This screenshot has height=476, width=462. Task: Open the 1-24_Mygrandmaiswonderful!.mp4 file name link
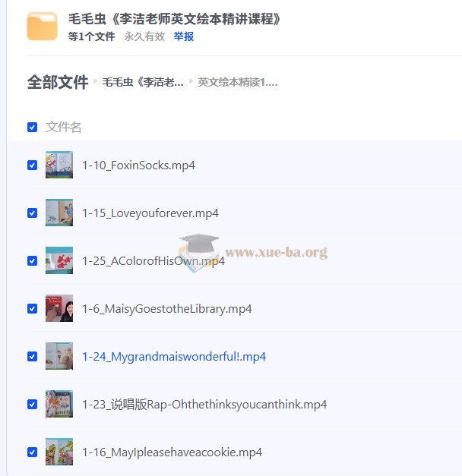174,357
